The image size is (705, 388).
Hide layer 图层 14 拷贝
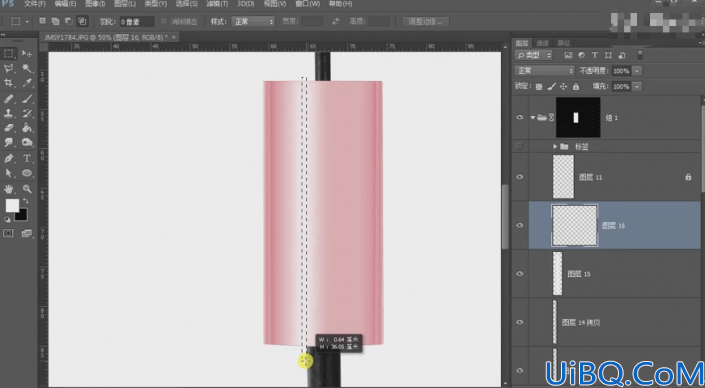(520, 322)
